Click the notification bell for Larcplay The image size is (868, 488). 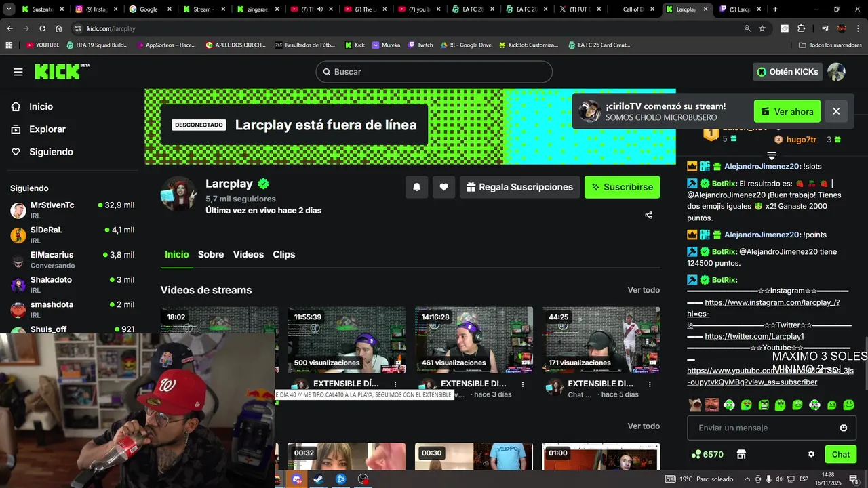coord(417,187)
